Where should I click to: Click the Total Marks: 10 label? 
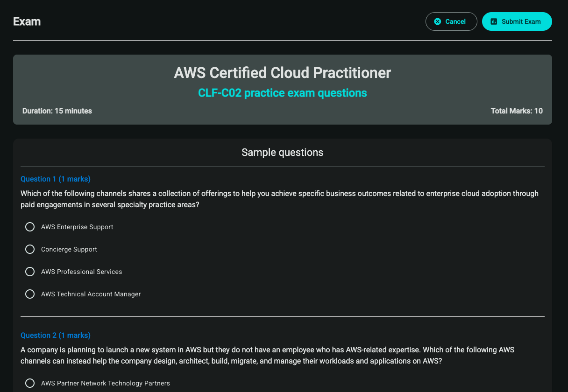pos(517,111)
